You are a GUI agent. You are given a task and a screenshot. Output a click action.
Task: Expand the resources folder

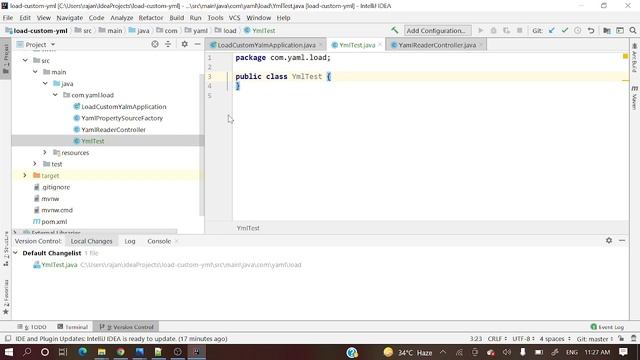tap(45, 152)
